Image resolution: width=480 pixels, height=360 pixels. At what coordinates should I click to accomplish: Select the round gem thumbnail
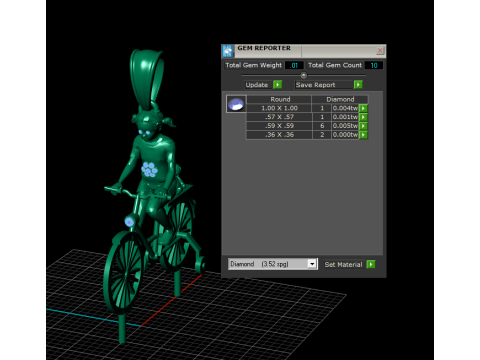click(x=236, y=104)
